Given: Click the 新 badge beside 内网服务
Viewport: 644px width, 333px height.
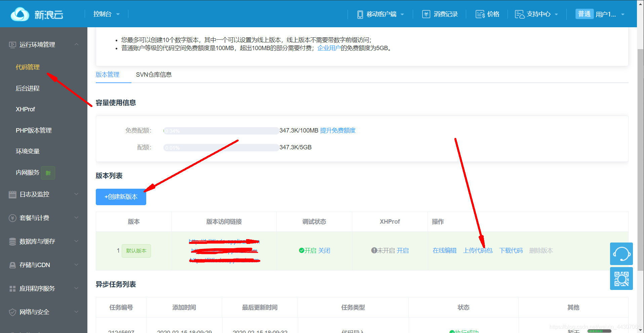Looking at the screenshot, I should [48, 173].
